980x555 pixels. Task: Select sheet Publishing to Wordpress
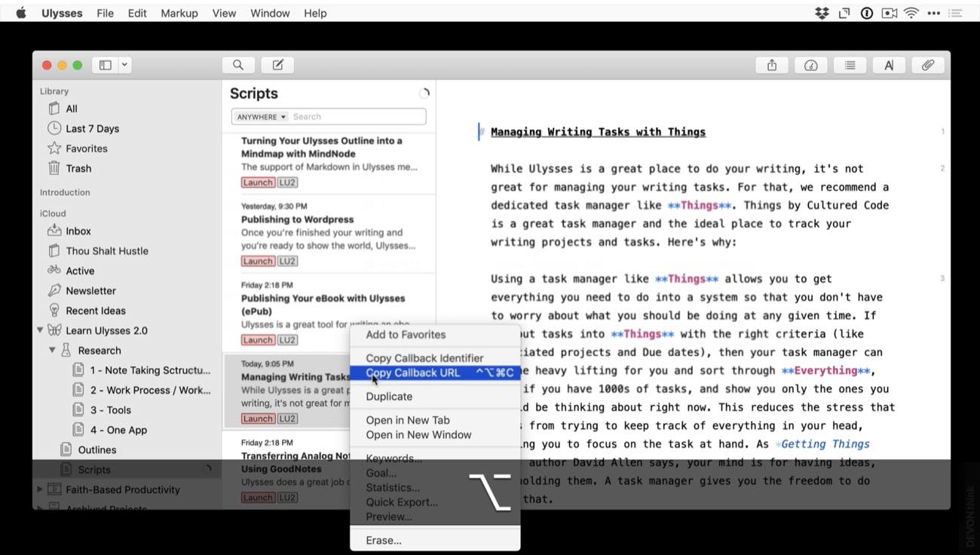[329, 234]
